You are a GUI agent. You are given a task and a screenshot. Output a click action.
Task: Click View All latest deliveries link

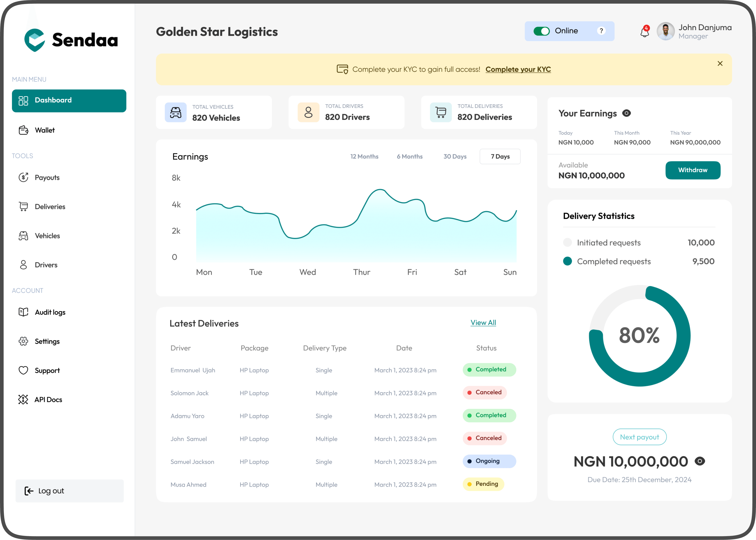pos(483,323)
